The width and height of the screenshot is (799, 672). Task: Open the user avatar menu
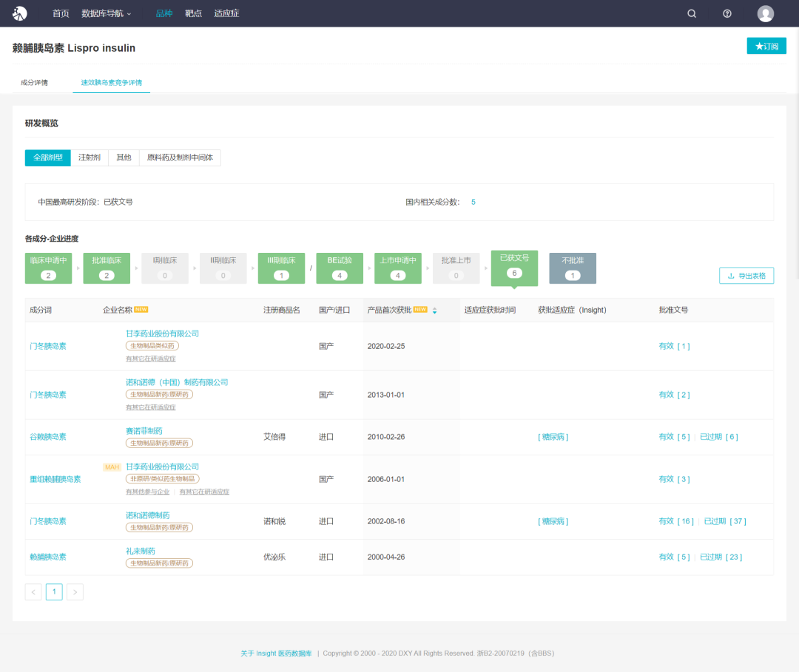tap(766, 14)
